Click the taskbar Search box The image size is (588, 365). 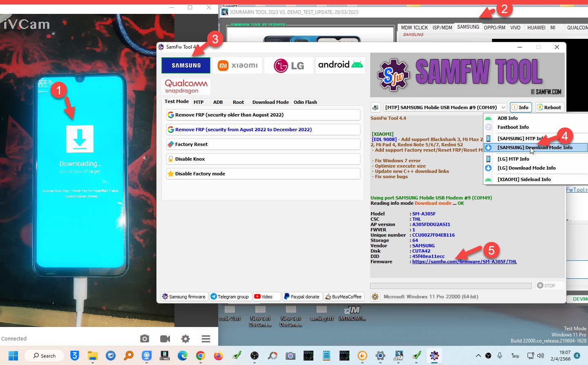44,356
